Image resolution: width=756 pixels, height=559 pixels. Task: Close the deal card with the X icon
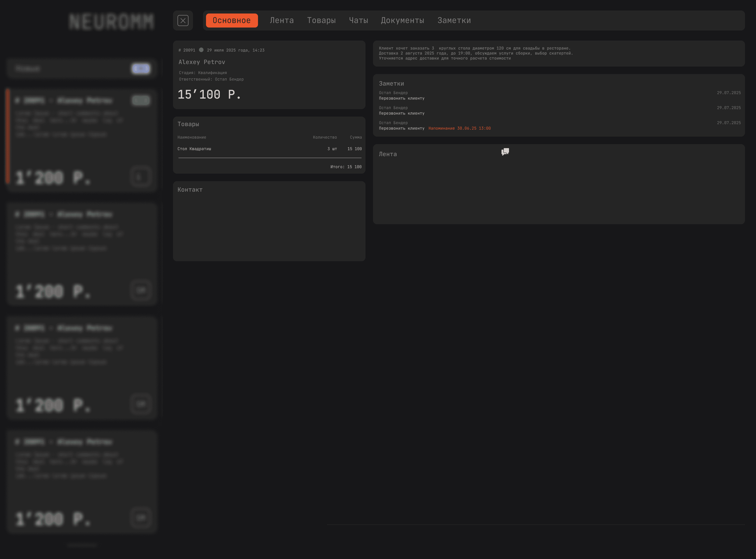click(183, 21)
